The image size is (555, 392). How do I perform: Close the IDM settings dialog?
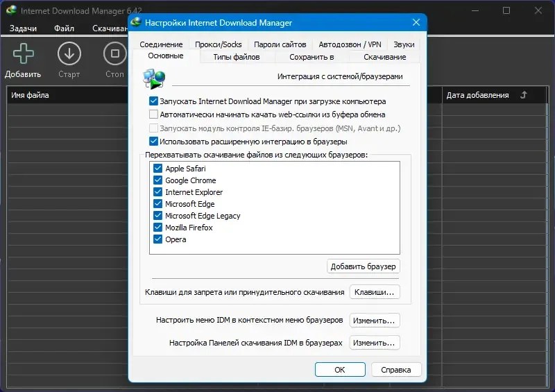(x=416, y=22)
